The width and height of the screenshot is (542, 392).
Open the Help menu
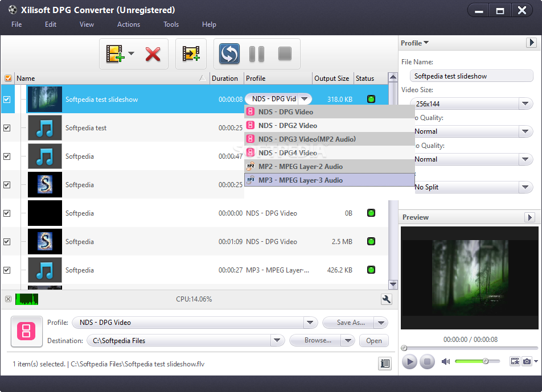pos(209,24)
